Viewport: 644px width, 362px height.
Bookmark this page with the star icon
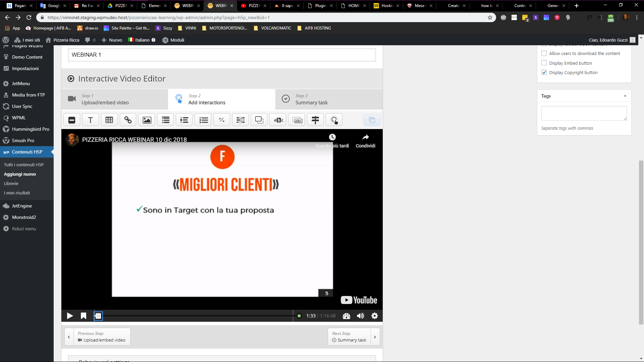pos(490,17)
